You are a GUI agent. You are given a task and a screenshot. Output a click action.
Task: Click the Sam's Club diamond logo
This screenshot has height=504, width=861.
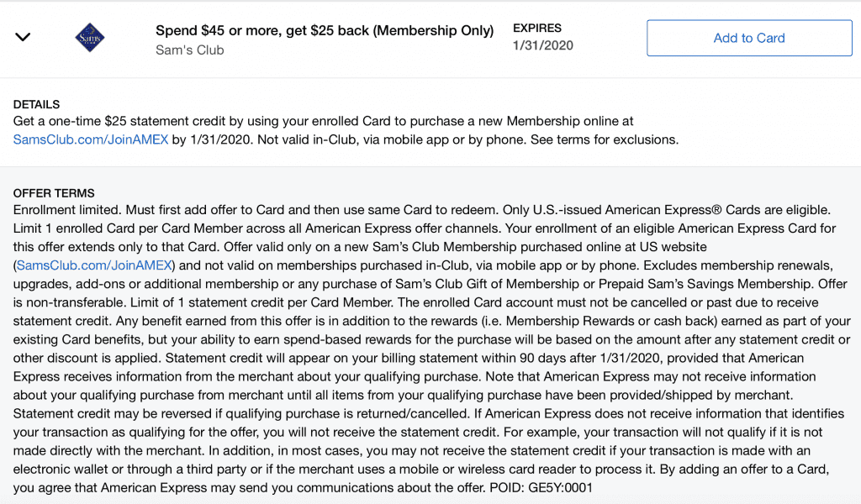click(x=89, y=38)
